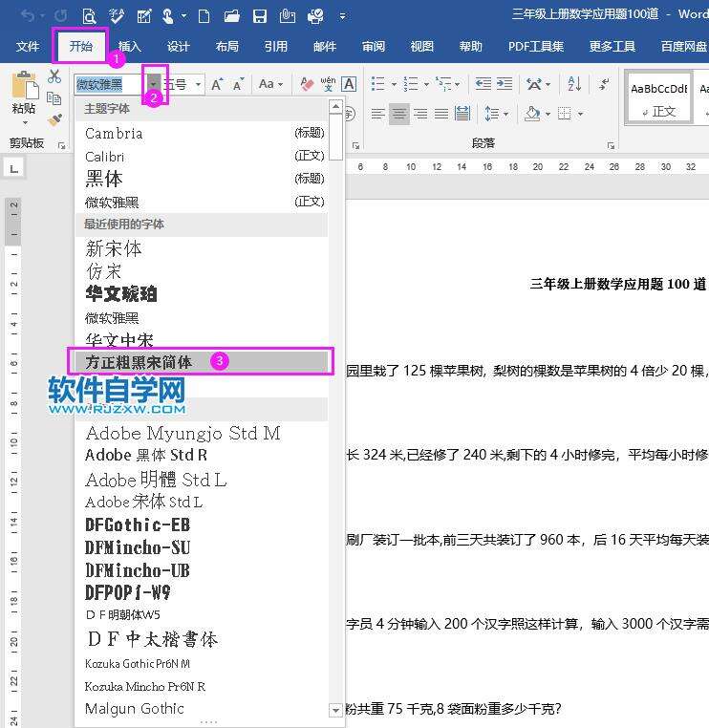Click the font list scroll up arrow
This screenshot has height=728, width=709.
335,107
